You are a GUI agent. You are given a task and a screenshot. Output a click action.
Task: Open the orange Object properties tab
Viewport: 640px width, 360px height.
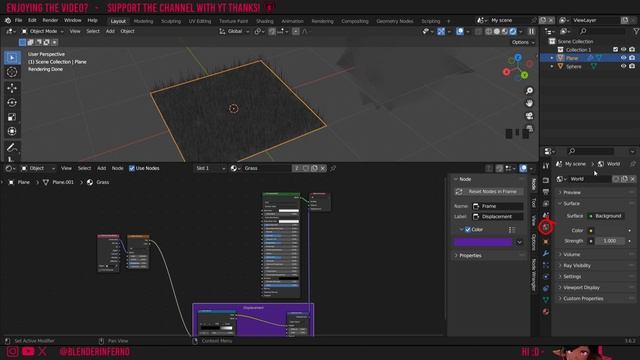point(546,242)
